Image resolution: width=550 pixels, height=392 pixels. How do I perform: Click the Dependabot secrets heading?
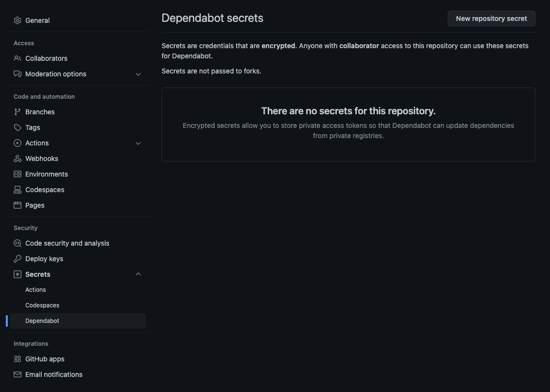tap(213, 18)
